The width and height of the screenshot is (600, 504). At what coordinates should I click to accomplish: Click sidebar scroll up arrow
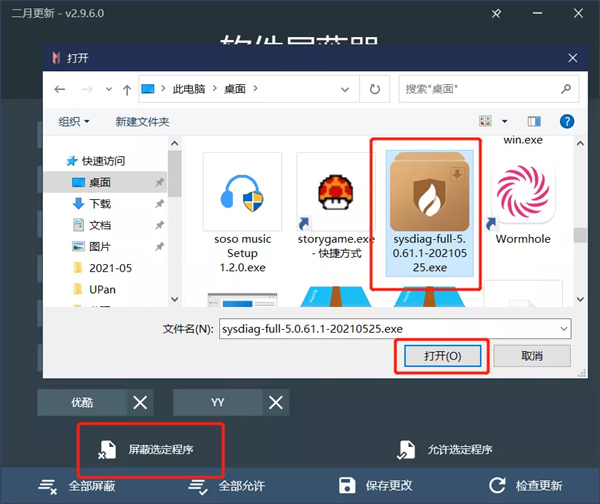tap(174, 144)
